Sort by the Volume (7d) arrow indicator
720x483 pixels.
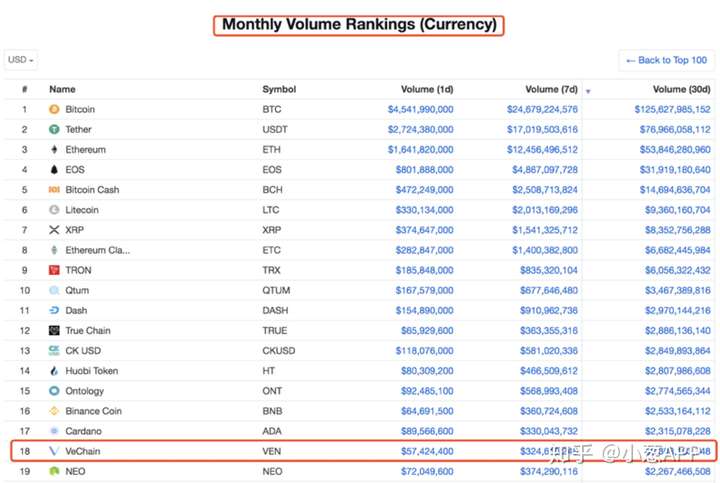click(588, 91)
